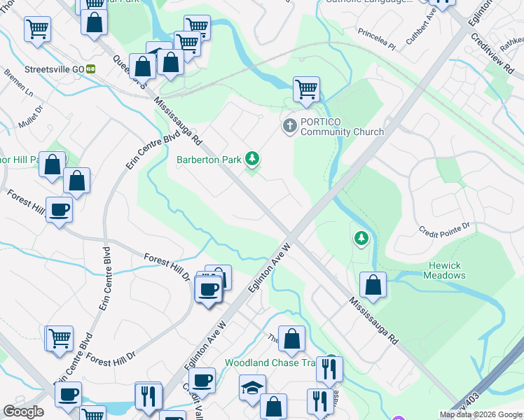The image size is (524, 420).
Task: Open the lower restaurant pin at bottom edge
Action: click(x=320, y=402)
